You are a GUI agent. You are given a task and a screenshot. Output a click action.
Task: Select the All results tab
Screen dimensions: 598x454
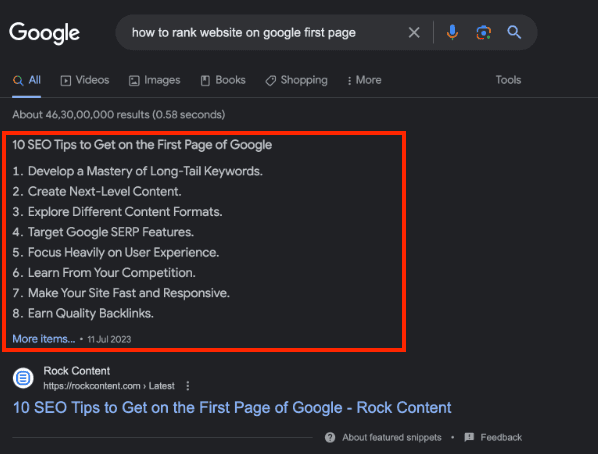(x=27, y=80)
